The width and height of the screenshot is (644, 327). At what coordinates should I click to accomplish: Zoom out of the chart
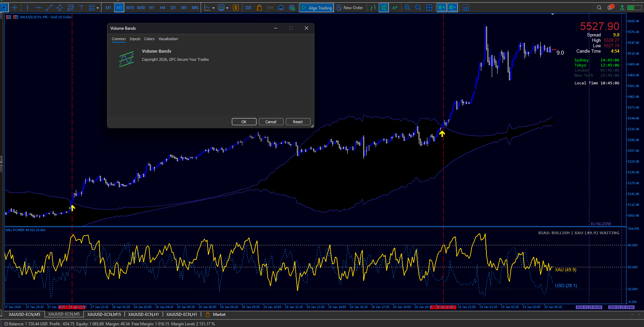418,7
